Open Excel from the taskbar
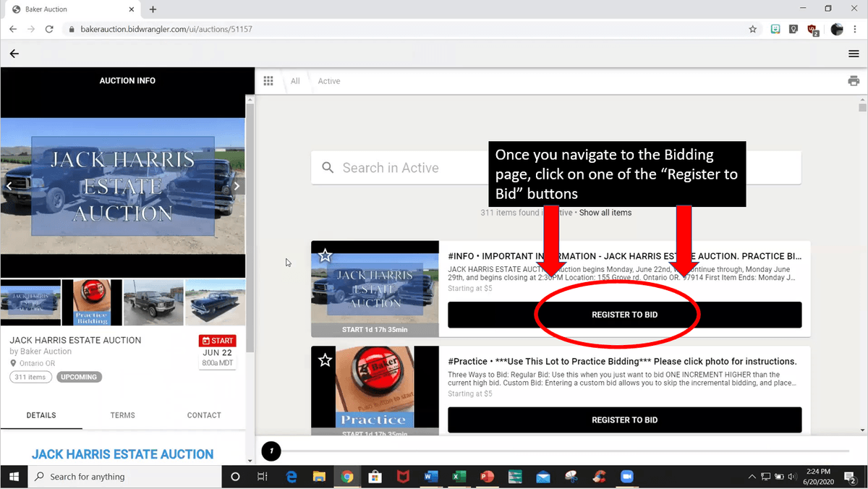The image size is (868, 489). 459,477
